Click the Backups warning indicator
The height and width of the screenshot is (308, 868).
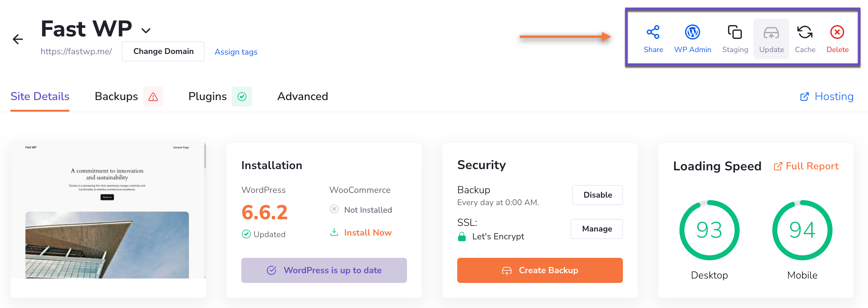coord(153,97)
